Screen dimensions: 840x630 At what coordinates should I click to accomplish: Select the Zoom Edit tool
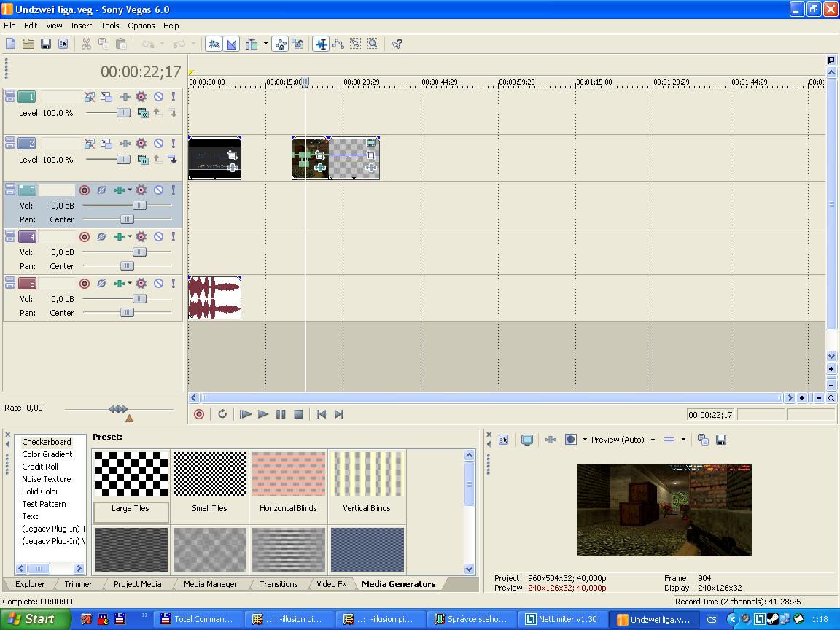coord(373,44)
